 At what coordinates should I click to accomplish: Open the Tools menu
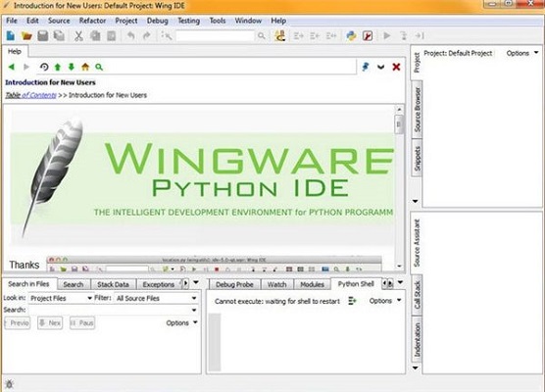coord(218,21)
